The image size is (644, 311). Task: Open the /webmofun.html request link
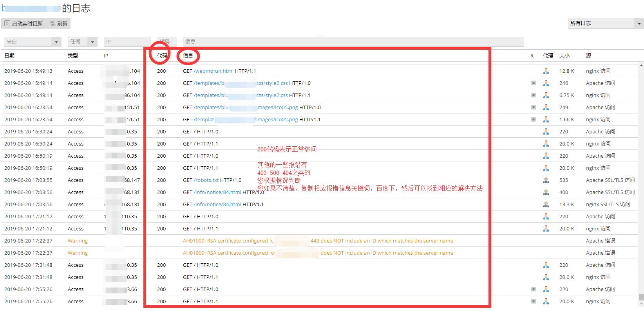coord(213,71)
